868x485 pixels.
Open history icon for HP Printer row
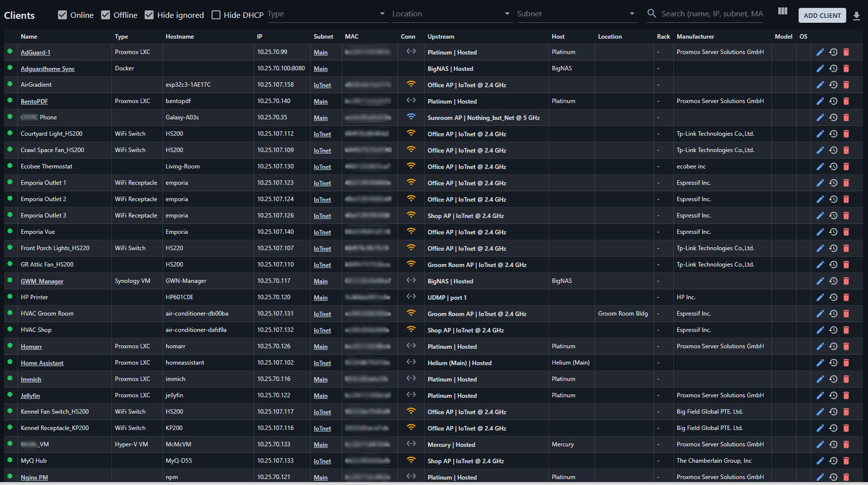pyautogui.click(x=833, y=297)
